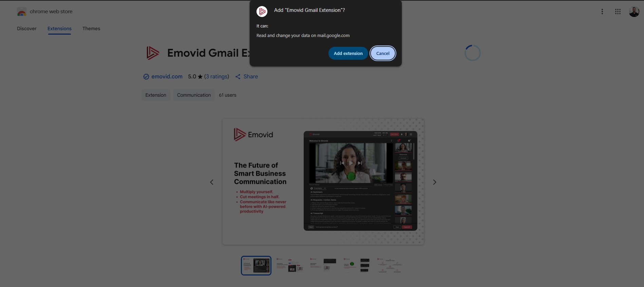644x287 pixels.
Task: Click the Extension category chip
Action: pos(156,95)
